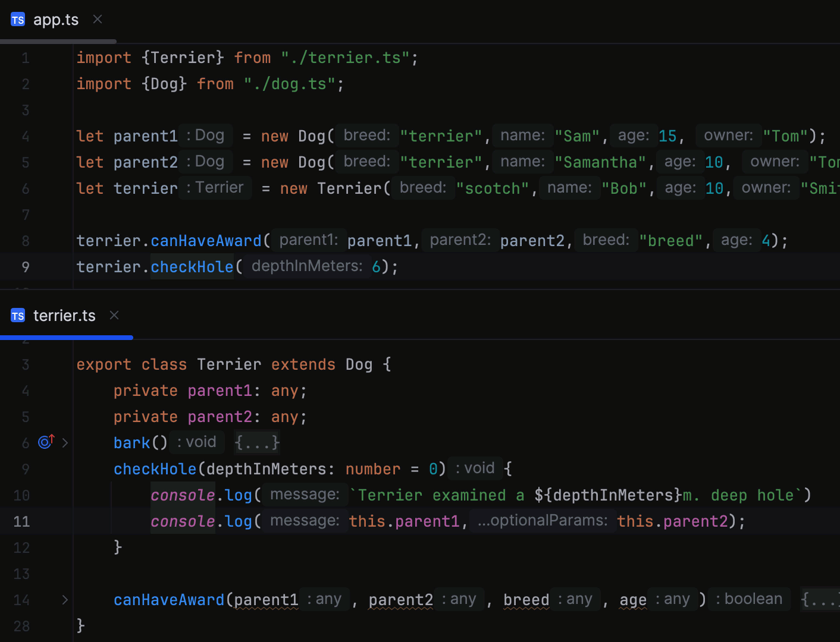The width and height of the screenshot is (840, 642).
Task: Collapse canHaveAward using the chevron on line 14
Action: 65,600
